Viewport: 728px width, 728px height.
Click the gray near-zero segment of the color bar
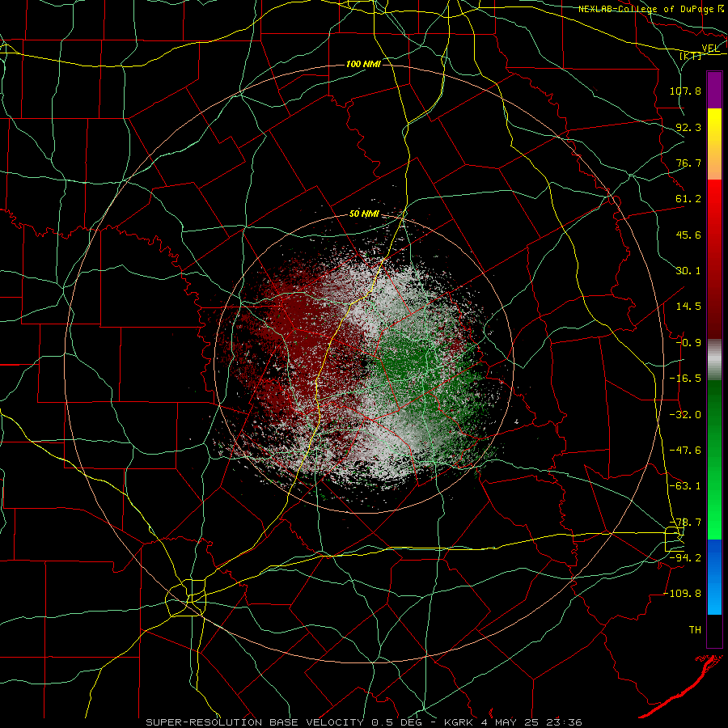pyautogui.click(x=714, y=360)
